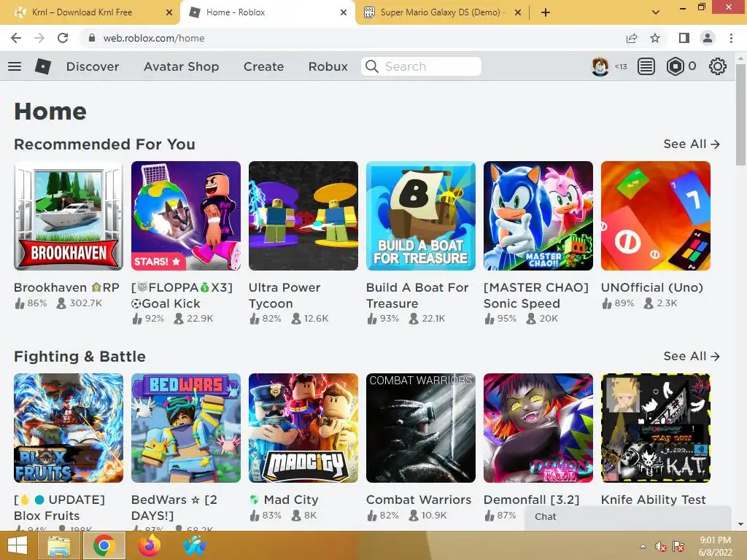Open Blox Fruits game thumbnail
The image size is (747, 560).
69,428
